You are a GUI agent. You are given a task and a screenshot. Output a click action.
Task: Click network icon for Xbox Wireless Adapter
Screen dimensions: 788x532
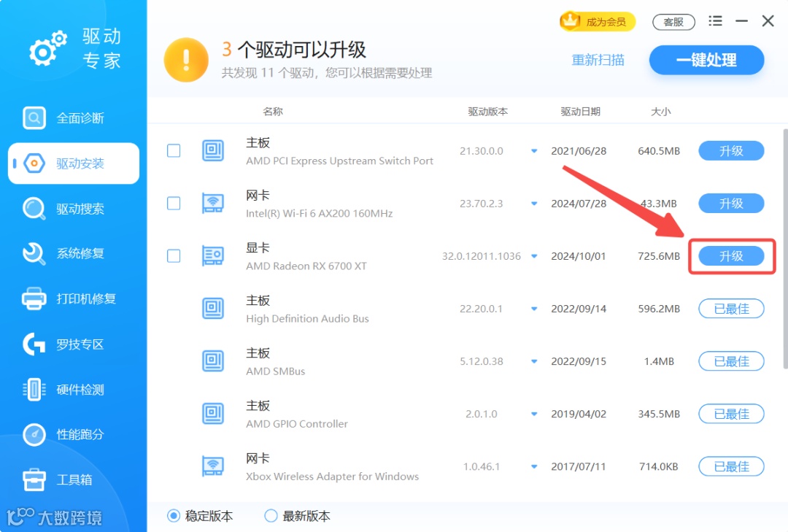coord(213,466)
